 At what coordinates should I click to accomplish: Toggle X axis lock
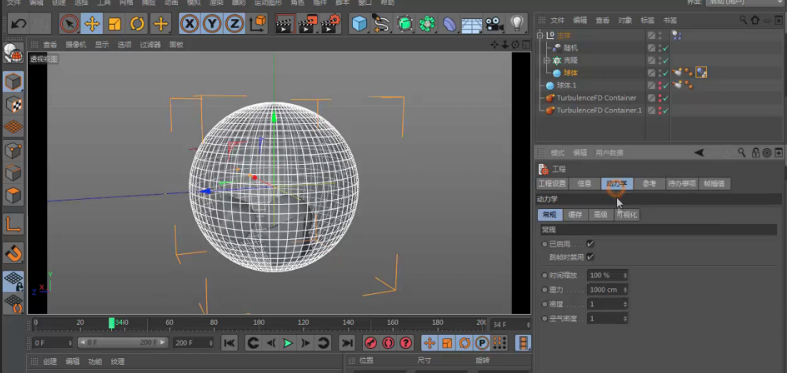(x=189, y=24)
